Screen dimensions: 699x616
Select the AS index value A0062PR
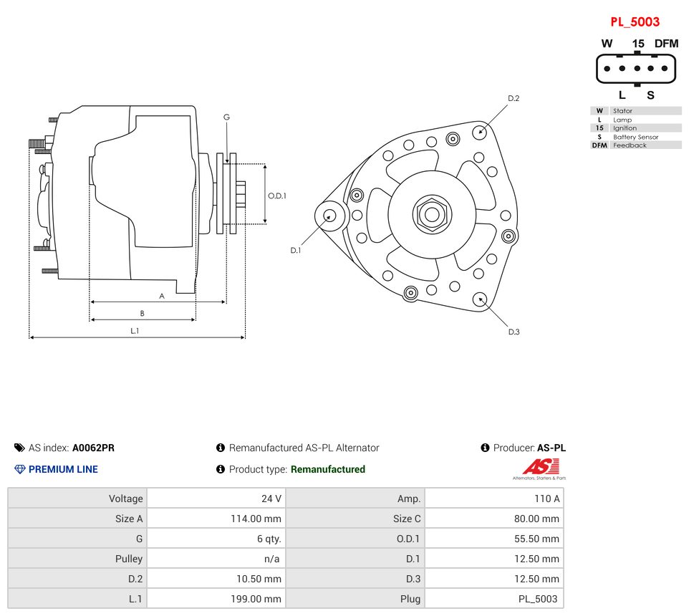pyautogui.click(x=93, y=448)
